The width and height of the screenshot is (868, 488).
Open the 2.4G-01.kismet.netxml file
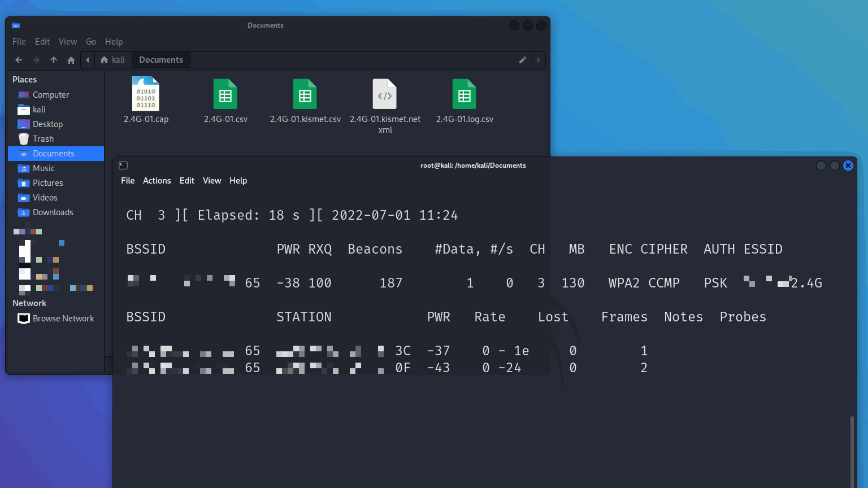click(x=385, y=94)
